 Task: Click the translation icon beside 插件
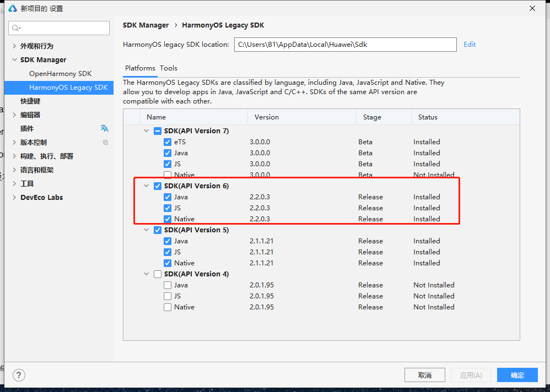pyautogui.click(x=105, y=128)
